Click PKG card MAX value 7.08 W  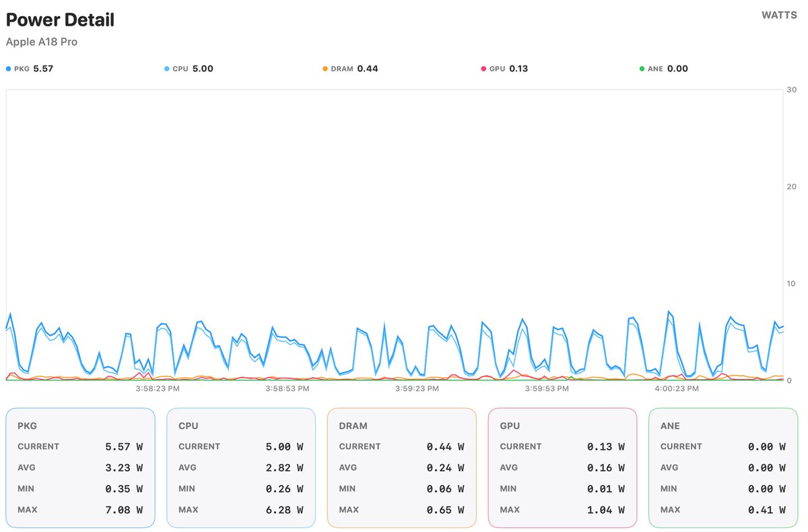click(124, 510)
